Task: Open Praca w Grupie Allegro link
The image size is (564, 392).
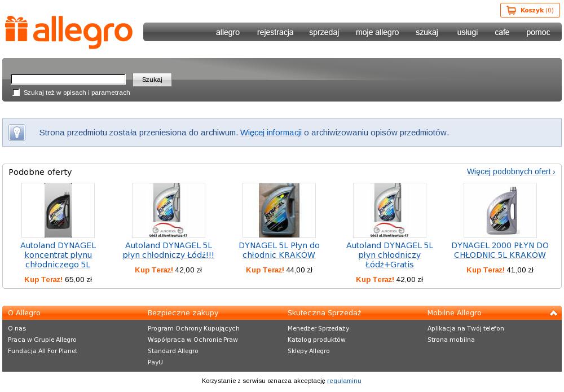Action: coord(42,340)
